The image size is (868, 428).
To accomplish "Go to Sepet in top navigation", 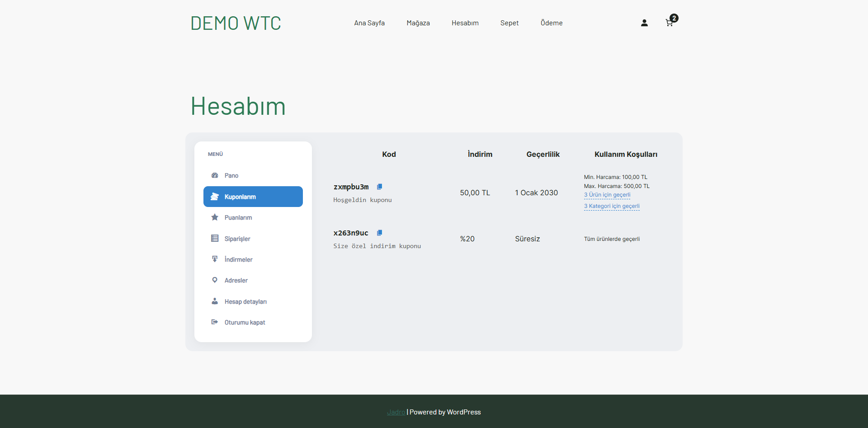I will [x=509, y=23].
